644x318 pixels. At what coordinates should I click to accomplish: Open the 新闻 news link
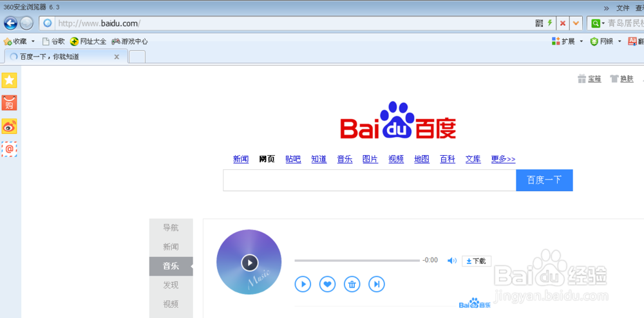[x=241, y=159]
